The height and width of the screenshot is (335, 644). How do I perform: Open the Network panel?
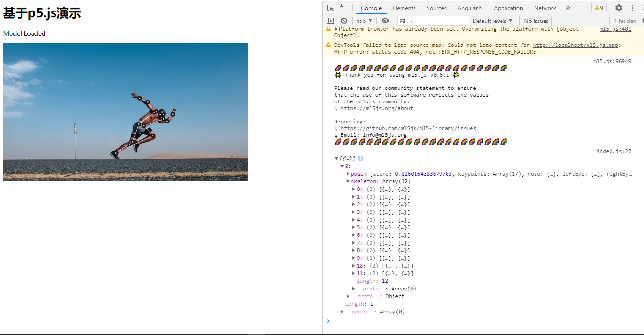[x=545, y=8]
